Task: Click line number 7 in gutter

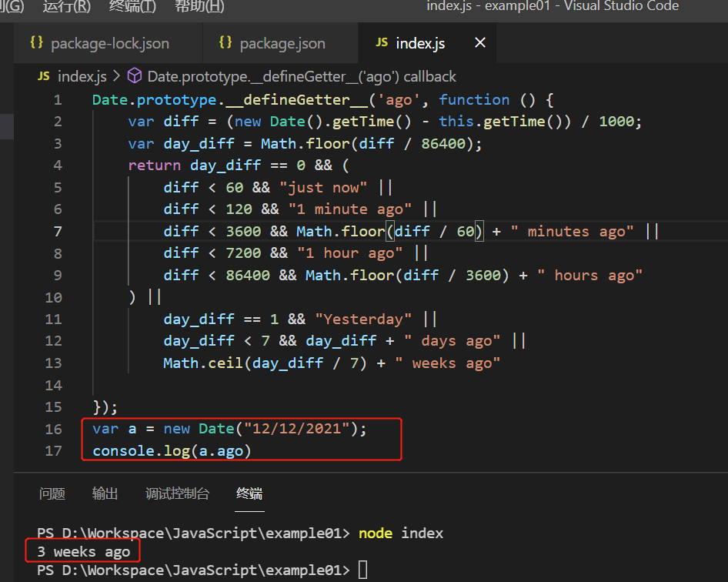Action: (x=58, y=231)
